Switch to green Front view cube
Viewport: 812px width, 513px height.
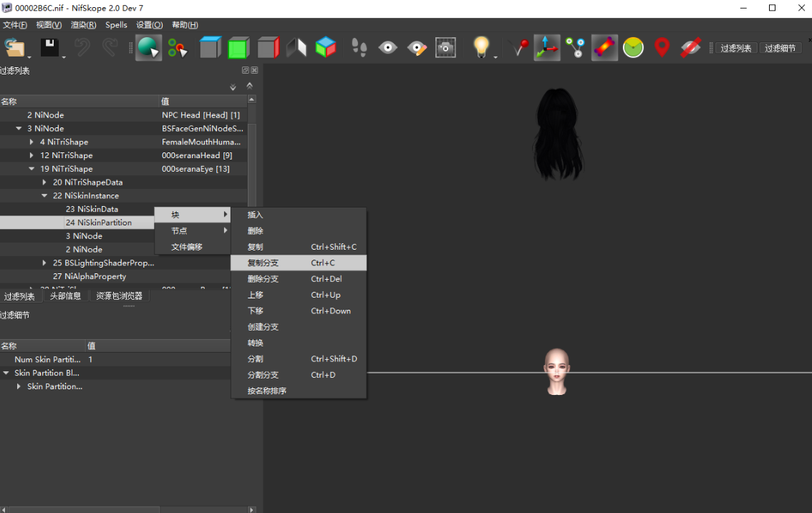point(238,48)
